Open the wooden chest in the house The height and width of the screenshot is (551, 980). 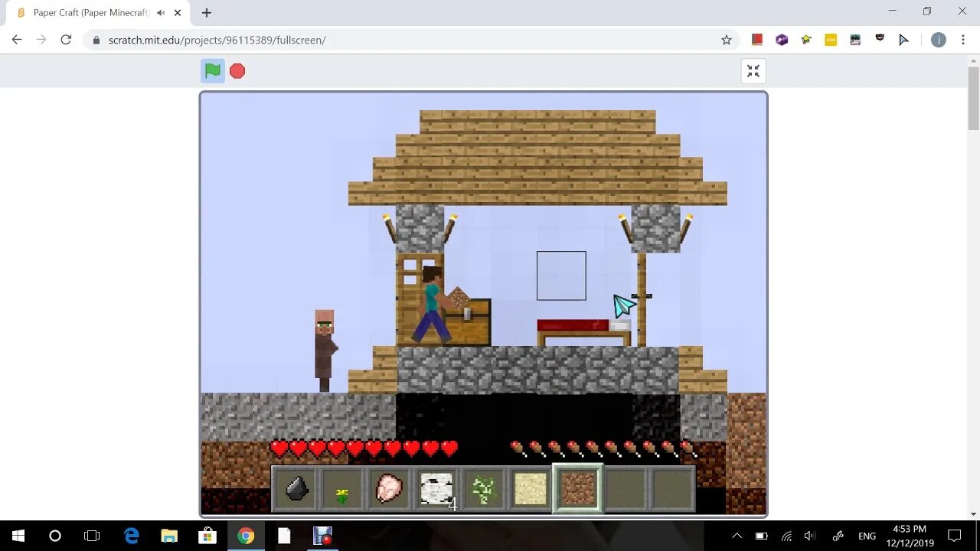click(x=467, y=322)
